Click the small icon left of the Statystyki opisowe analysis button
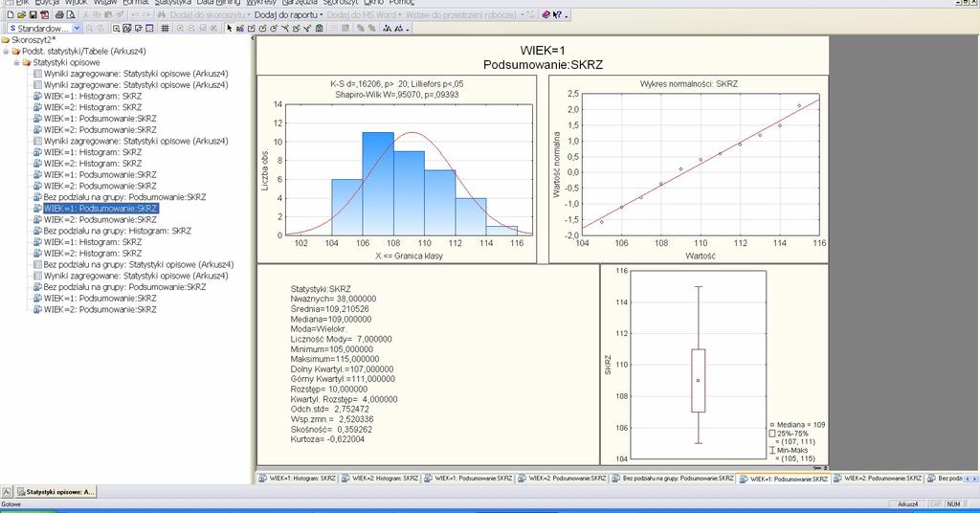Image resolution: width=980 pixels, height=513 pixels. click(7, 492)
